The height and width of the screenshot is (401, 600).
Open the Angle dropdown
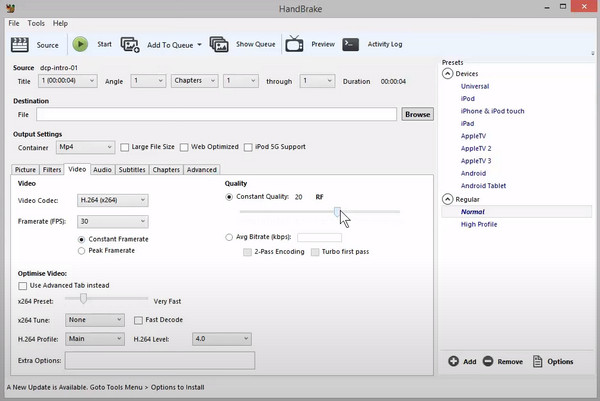click(x=148, y=81)
